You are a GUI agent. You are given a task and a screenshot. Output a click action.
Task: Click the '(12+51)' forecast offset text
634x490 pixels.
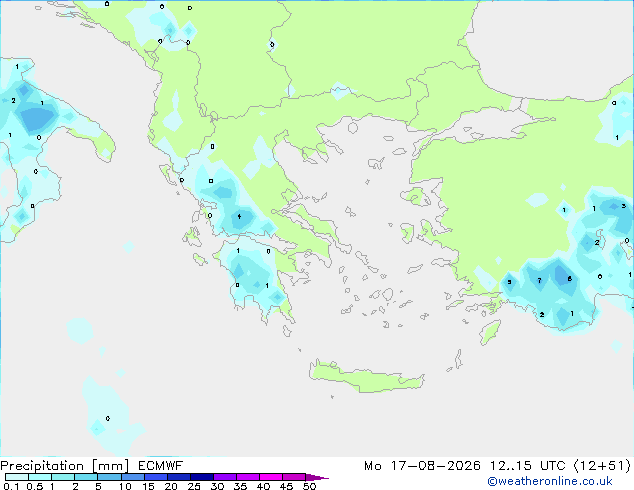point(602,466)
